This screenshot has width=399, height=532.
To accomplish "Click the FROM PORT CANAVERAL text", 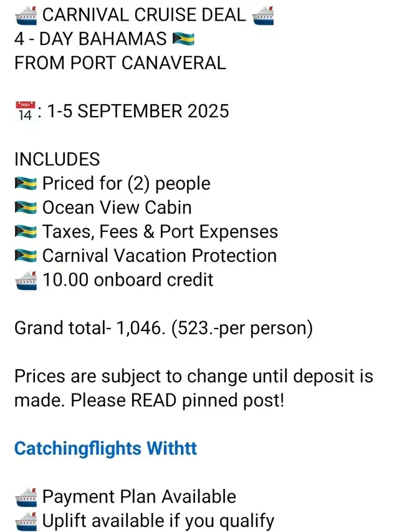I will click(x=120, y=63).
